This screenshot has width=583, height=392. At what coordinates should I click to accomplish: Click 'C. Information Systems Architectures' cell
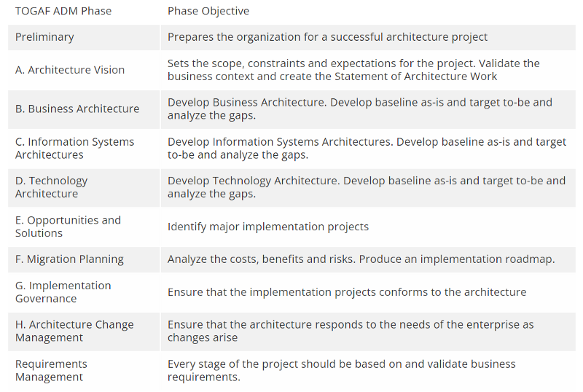(74, 149)
